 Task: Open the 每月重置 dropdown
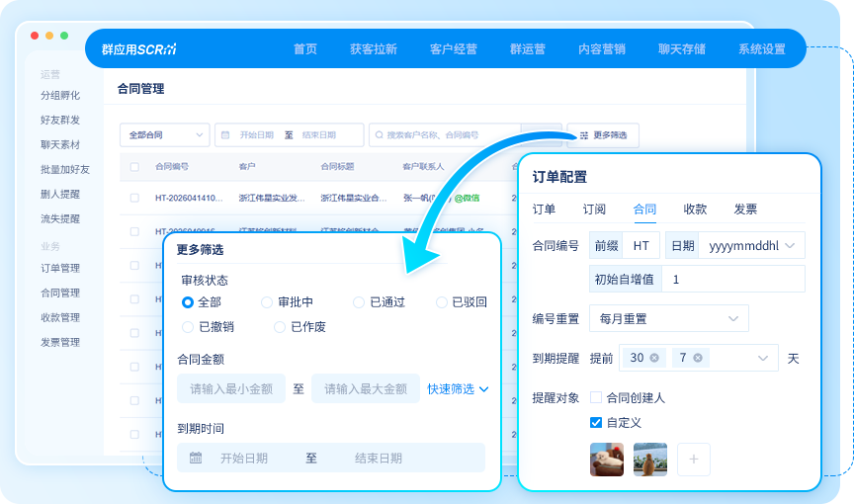pos(669,319)
